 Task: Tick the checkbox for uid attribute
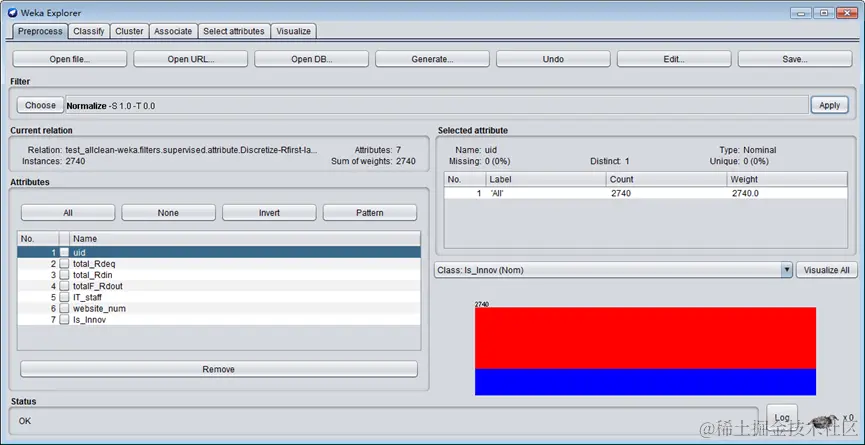65,252
